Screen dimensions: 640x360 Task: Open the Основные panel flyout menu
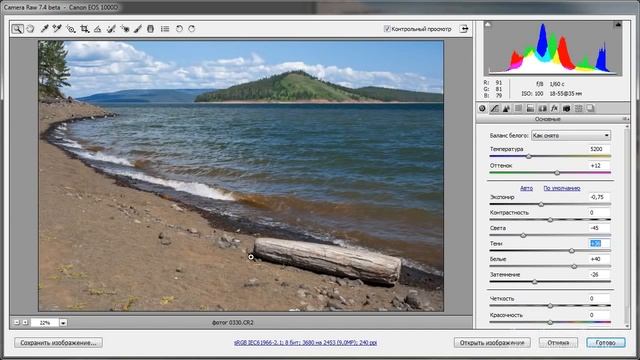(625, 119)
